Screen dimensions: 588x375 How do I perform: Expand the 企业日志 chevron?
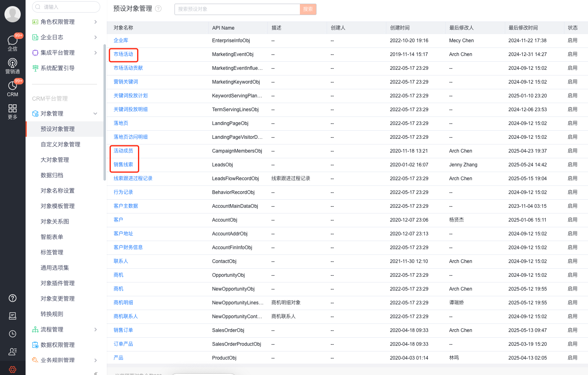pyautogui.click(x=95, y=37)
